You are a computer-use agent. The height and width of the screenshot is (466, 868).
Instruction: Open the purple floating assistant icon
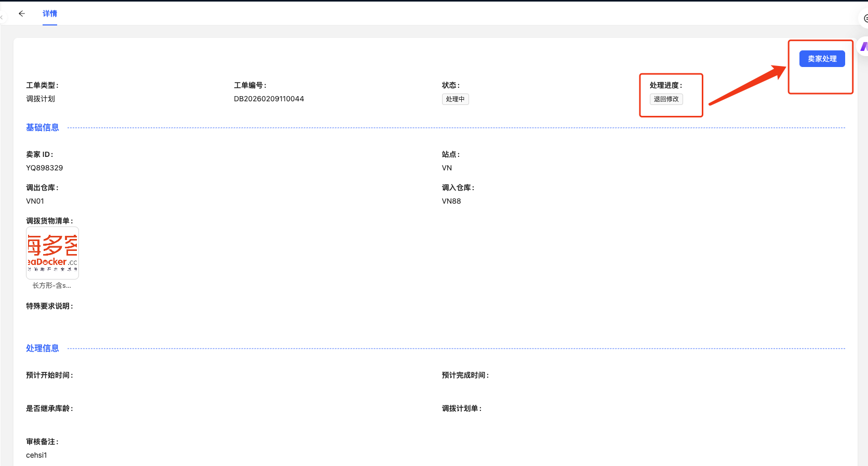863,47
